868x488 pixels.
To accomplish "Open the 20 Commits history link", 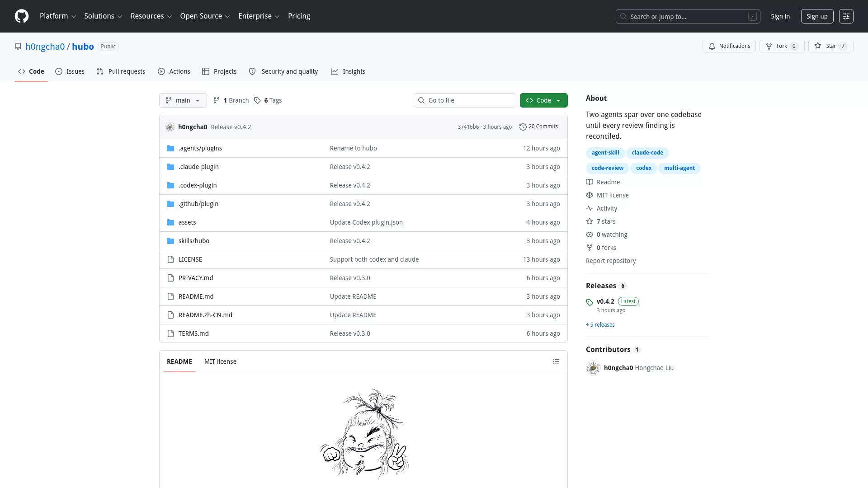I will [538, 127].
